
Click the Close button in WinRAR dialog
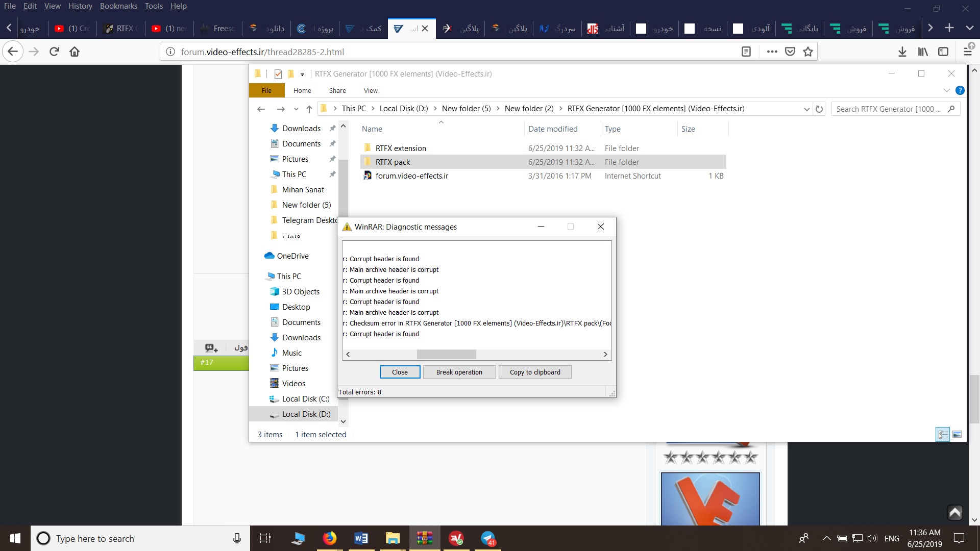400,372
